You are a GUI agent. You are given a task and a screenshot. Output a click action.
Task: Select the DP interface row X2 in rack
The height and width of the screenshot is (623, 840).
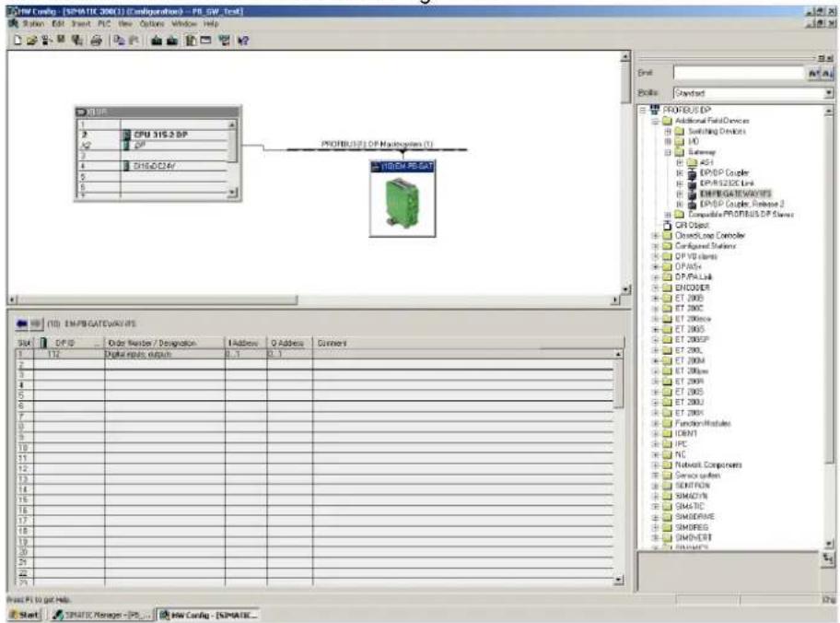click(x=153, y=146)
